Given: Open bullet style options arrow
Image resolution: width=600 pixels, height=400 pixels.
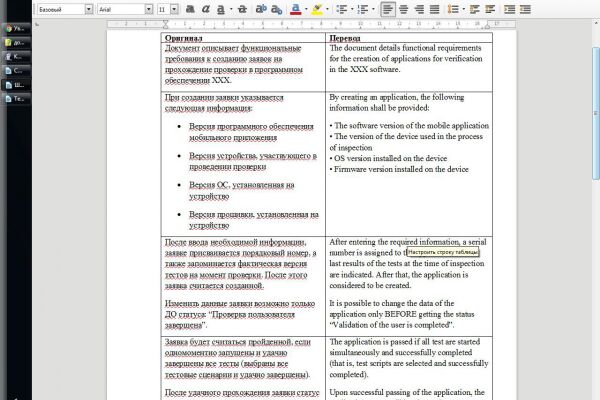Looking at the screenshot, I should pos(352,9).
